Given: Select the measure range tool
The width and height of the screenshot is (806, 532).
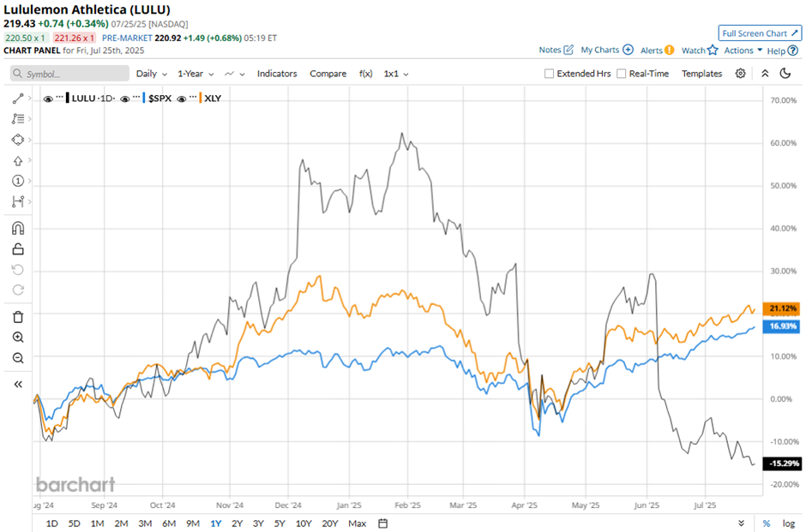Looking at the screenshot, I should (18, 201).
